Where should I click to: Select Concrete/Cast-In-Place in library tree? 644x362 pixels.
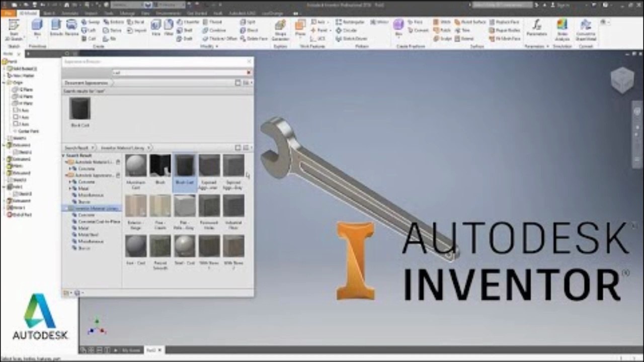[x=96, y=221]
